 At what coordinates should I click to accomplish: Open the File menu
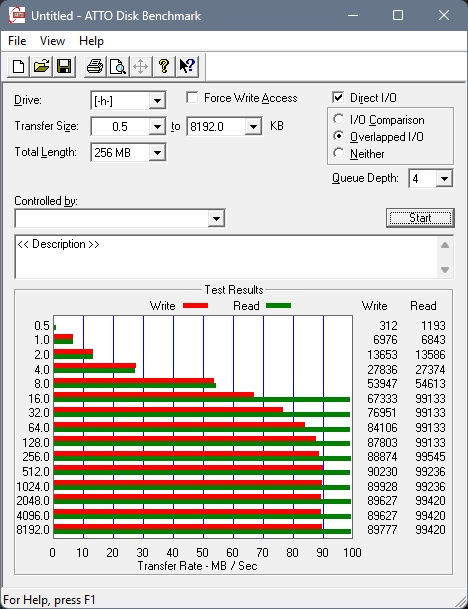click(x=17, y=41)
